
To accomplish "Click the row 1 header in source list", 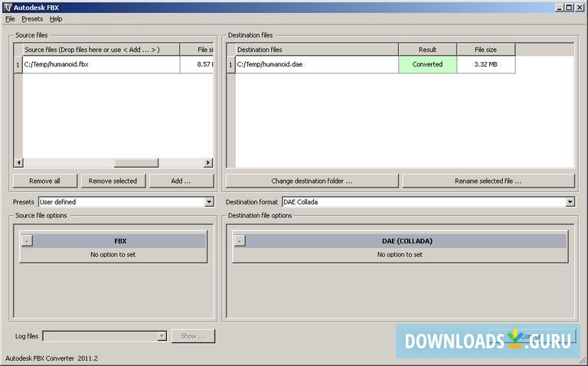I will click(18, 64).
